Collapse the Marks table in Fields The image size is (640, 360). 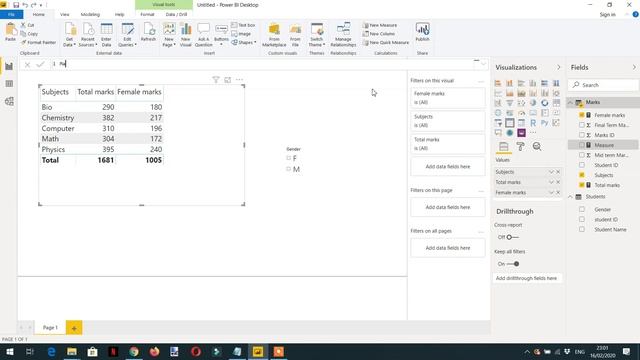[x=570, y=102]
